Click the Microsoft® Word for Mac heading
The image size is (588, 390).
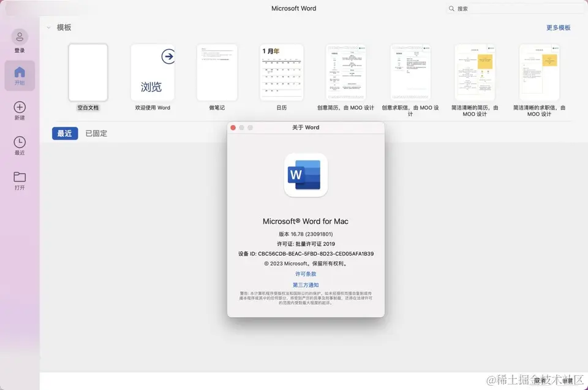306,221
